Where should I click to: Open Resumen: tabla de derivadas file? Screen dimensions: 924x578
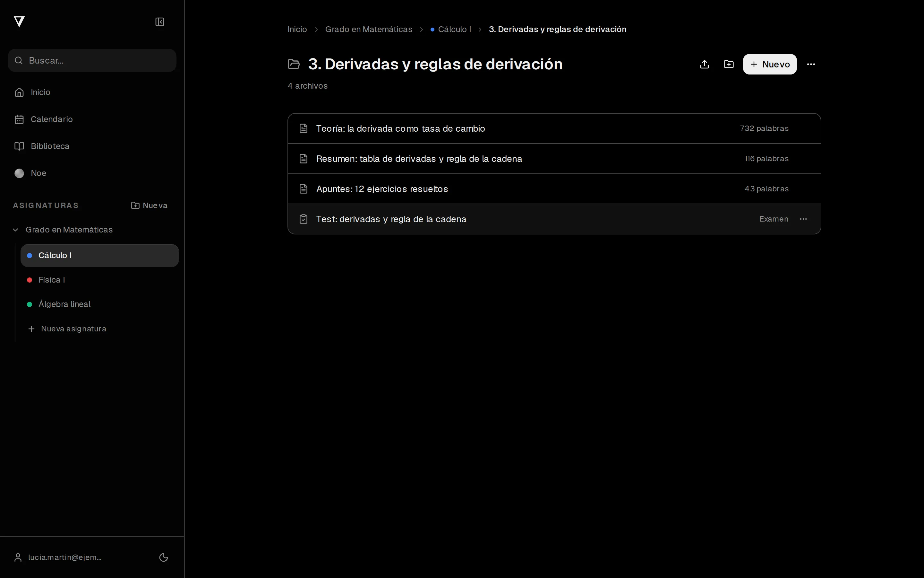coord(554,159)
